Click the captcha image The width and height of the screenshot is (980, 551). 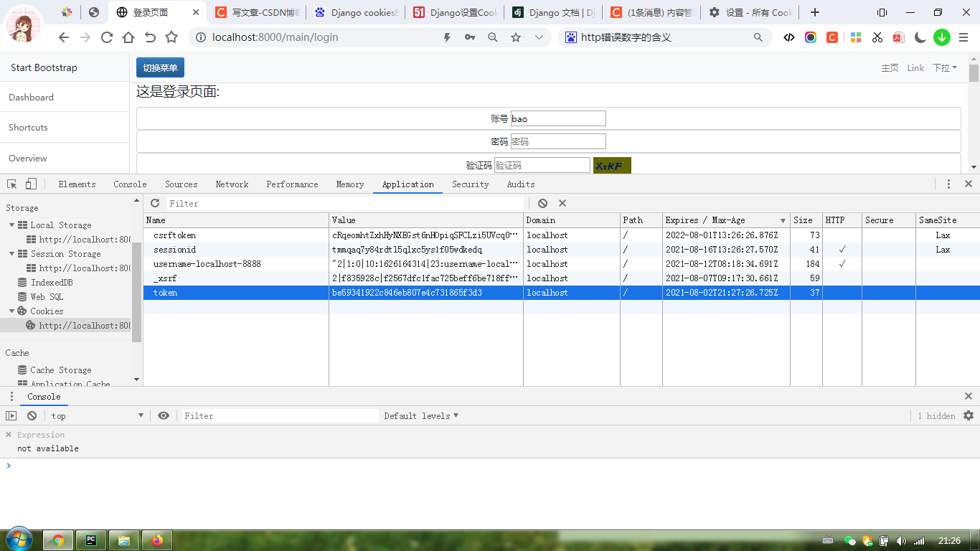612,166
